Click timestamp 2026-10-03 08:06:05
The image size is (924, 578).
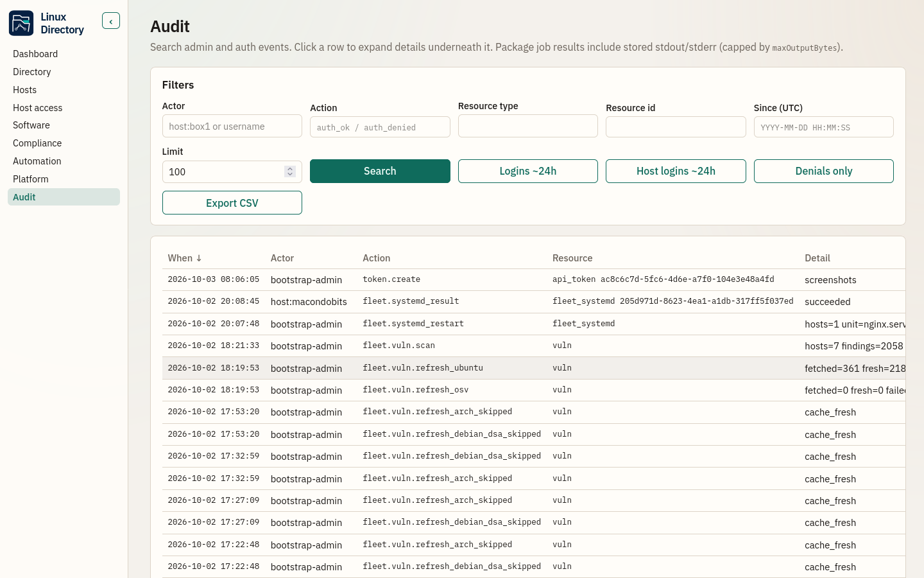tap(214, 279)
